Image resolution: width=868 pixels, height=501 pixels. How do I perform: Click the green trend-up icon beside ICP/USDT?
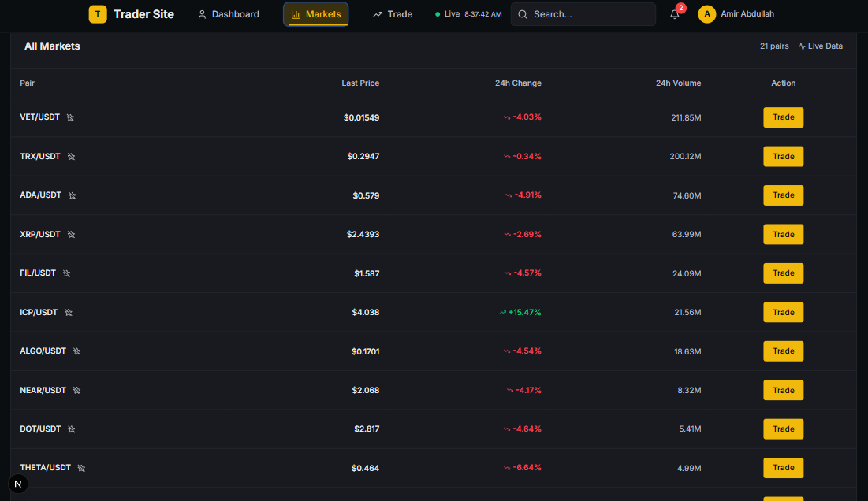504,312
